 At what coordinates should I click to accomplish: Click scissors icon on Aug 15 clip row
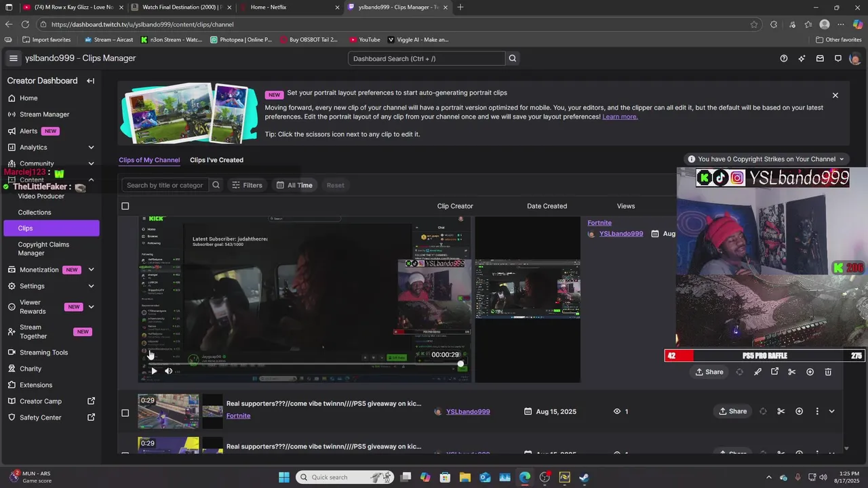[x=781, y=411]
